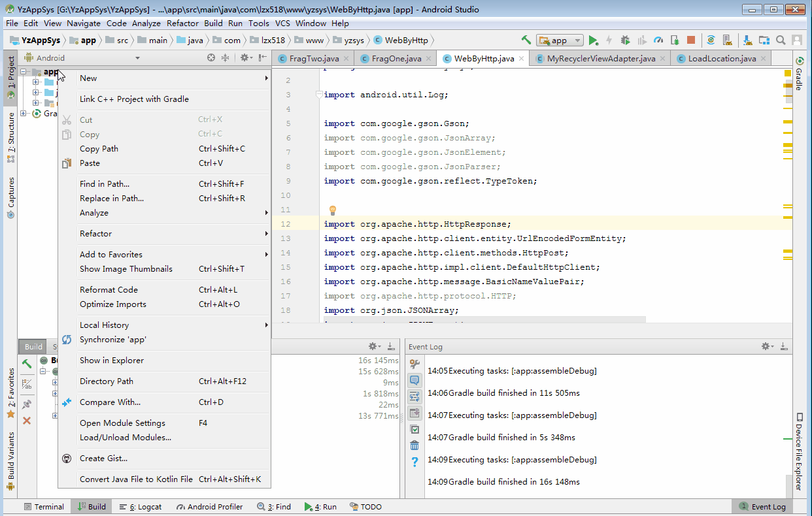The width and height of the screenshot is (812, 516).
Task: Open the 6: Logcat tool window
Action: [x=141, y=507]
